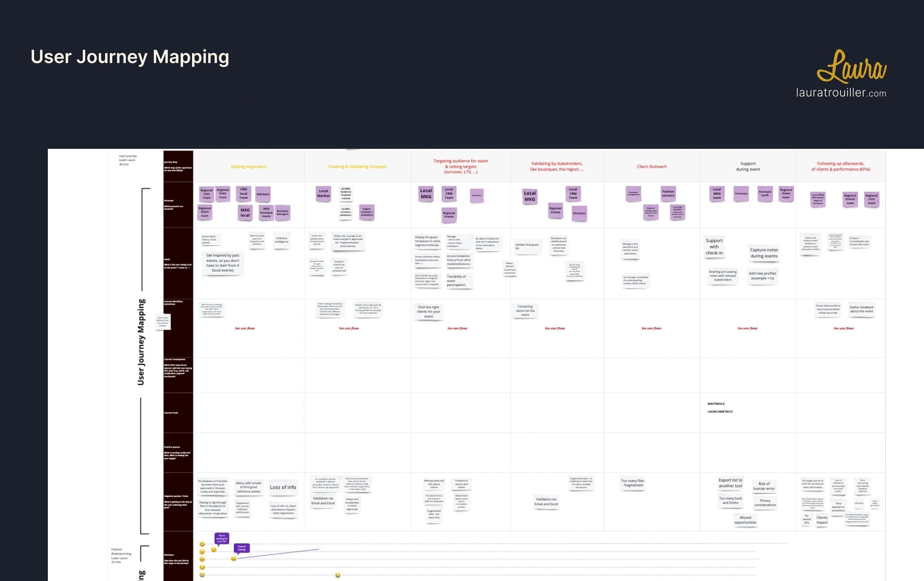Select the purple 'Overall feeling' speech bubble
924x581 pixels.
coord(242,548)
